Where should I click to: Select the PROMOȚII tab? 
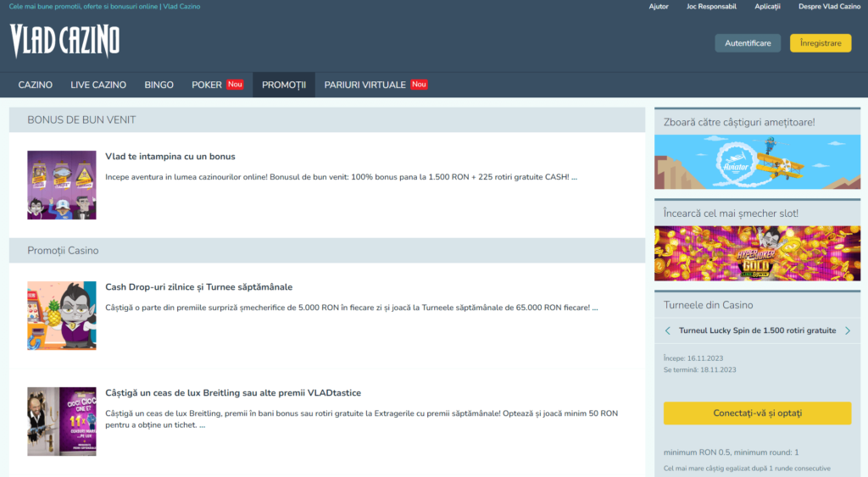pos(284,85)
